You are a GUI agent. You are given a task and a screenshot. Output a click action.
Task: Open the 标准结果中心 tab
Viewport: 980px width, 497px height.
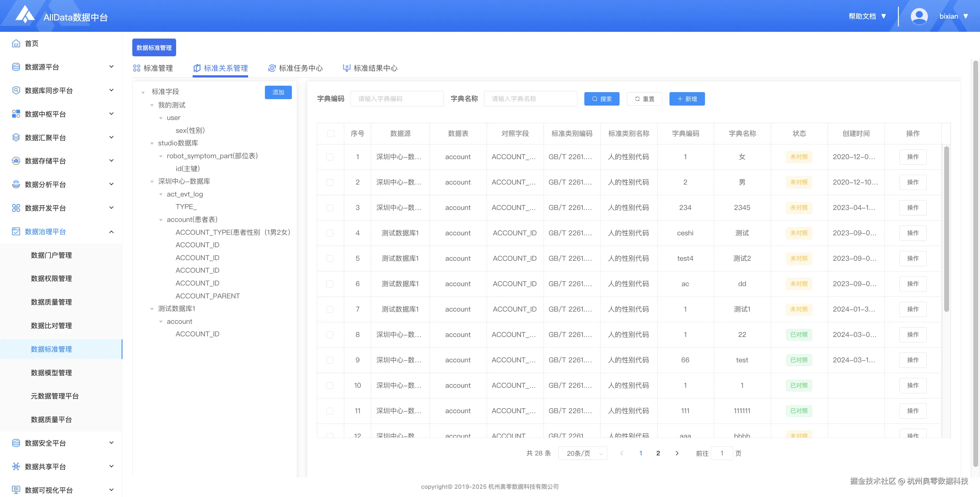[x=370, y=68]
